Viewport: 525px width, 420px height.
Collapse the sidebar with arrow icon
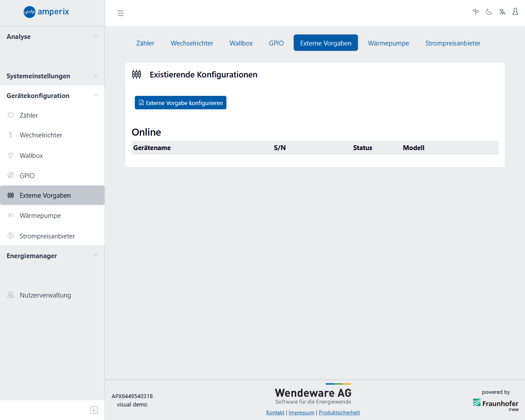click(x=94, y=410)
